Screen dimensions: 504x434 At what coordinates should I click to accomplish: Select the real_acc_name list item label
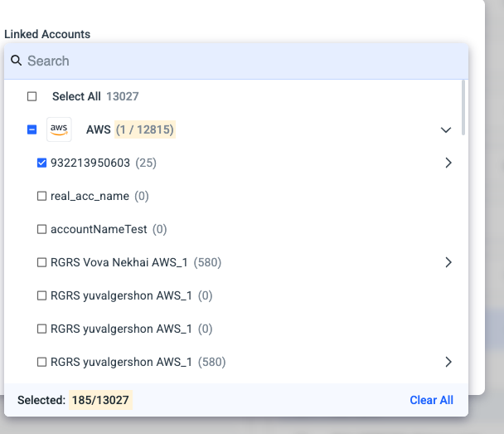90,196
